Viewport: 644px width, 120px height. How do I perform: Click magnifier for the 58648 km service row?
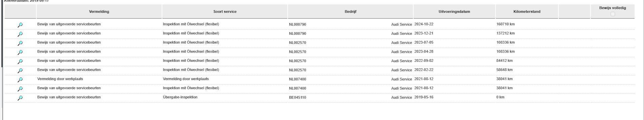20,71
